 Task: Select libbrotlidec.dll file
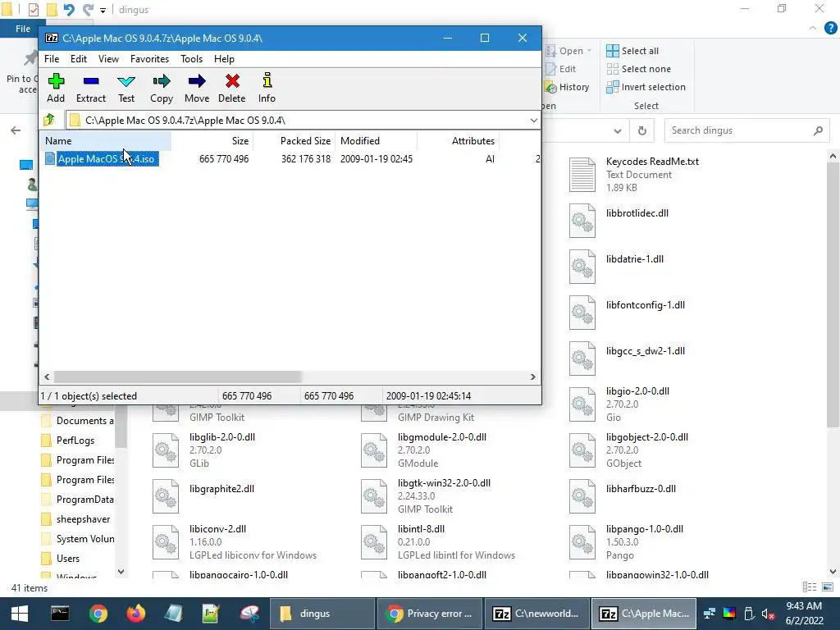pyautogui.click(x=619, y=221)
